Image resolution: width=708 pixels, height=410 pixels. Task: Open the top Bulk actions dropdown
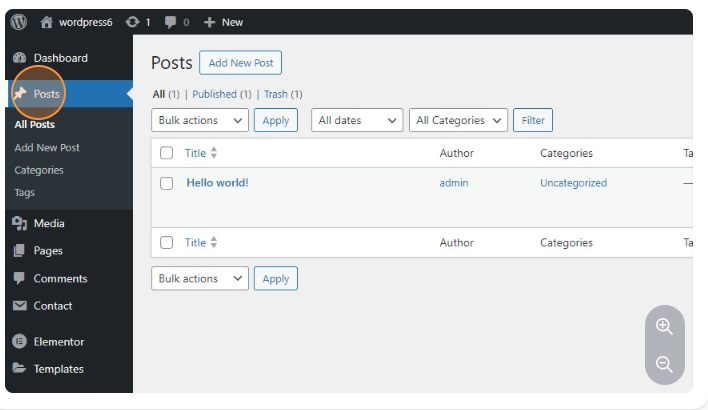pos(200,120)
